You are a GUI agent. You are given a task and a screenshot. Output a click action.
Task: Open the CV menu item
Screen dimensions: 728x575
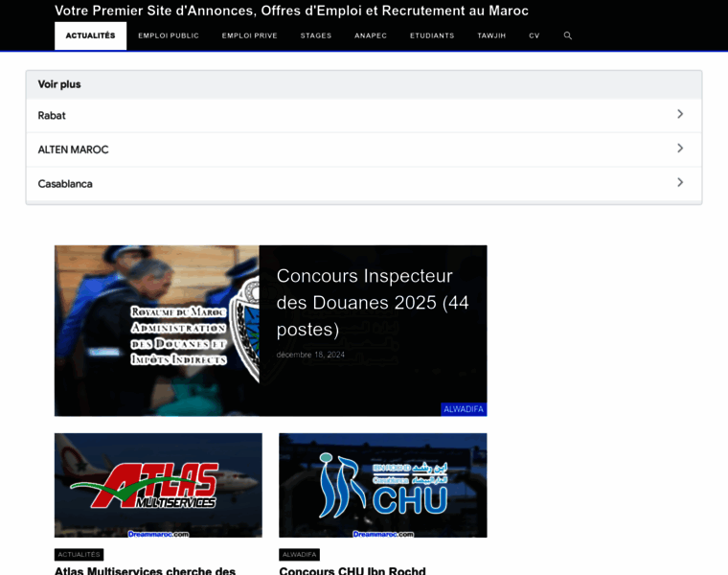tap(535, 35)
